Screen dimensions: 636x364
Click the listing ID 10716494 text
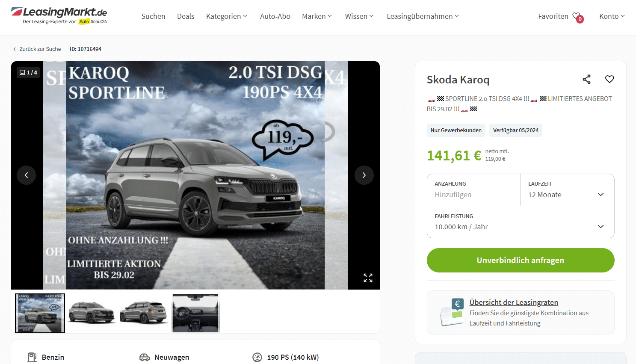[x=86, y=49]
